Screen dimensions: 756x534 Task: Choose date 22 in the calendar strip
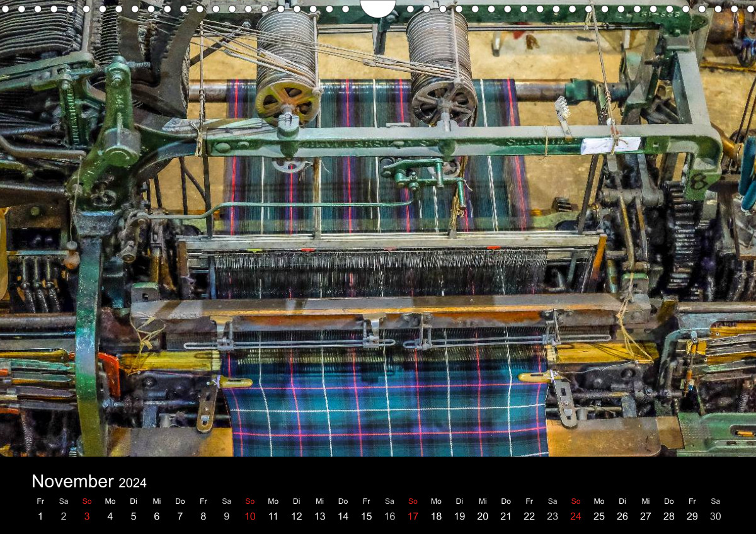click(x=529, y=516)
